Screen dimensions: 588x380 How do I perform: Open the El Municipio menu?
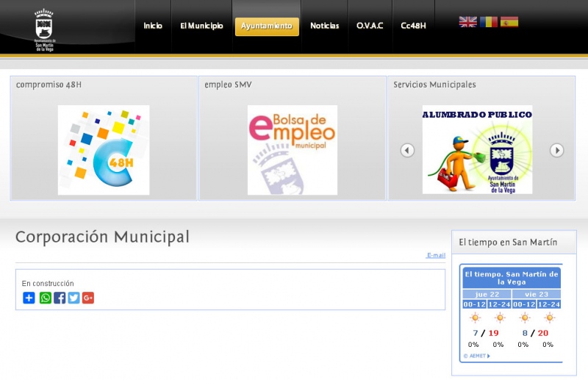[201, 26]
